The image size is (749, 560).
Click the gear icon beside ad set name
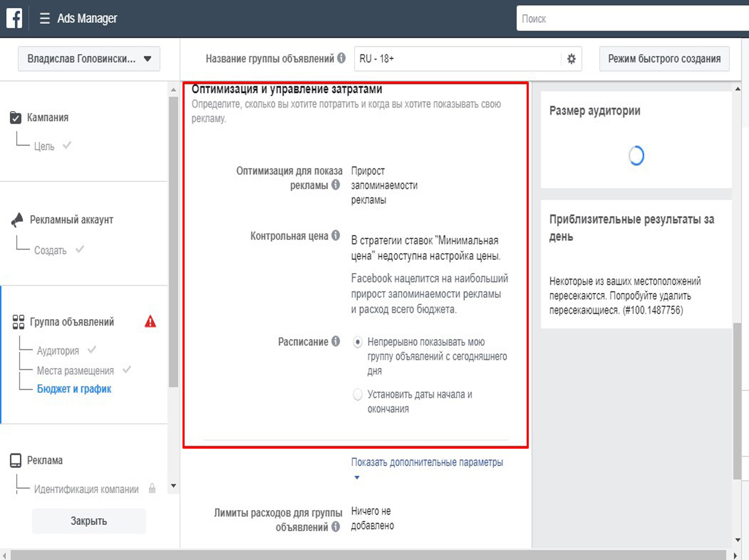click(x=571, y=59)
